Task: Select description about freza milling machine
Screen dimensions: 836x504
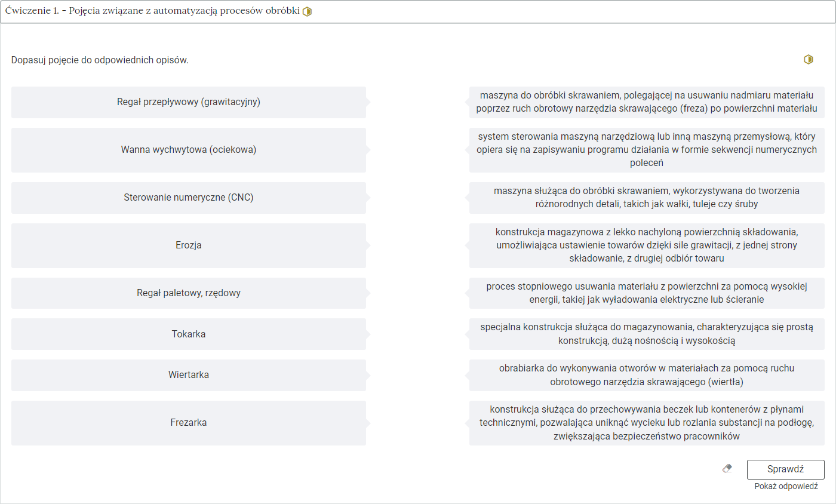Action: click(646, 102)
